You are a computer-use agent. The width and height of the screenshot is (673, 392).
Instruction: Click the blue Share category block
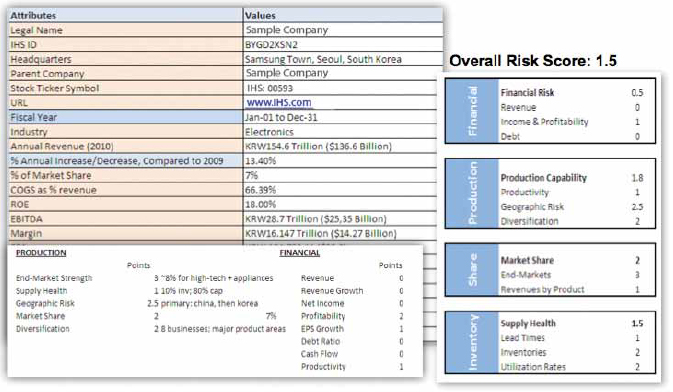[472, 270]
